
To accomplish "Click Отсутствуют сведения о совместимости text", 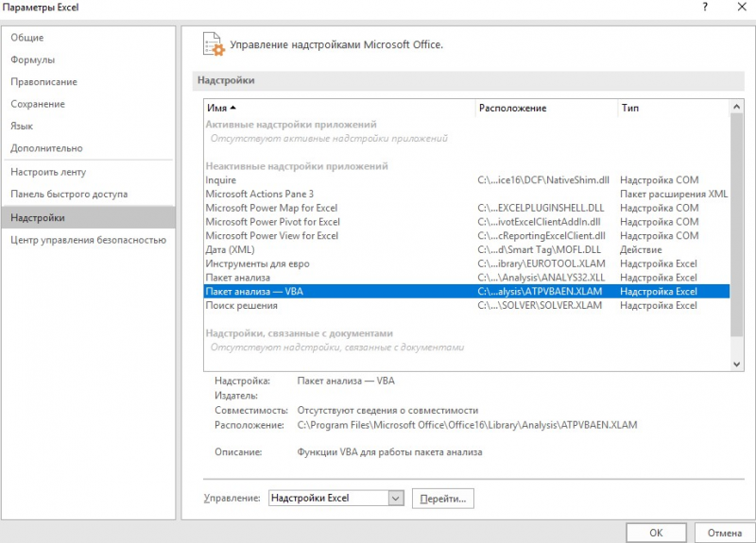I will pyautogui.click(x=387, y=411).
